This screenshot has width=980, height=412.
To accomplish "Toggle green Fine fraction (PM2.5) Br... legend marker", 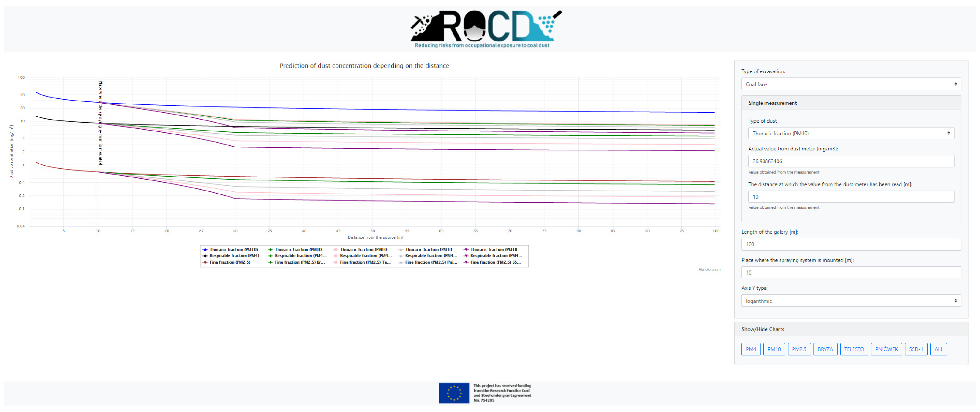I will (x=270, y=262).
